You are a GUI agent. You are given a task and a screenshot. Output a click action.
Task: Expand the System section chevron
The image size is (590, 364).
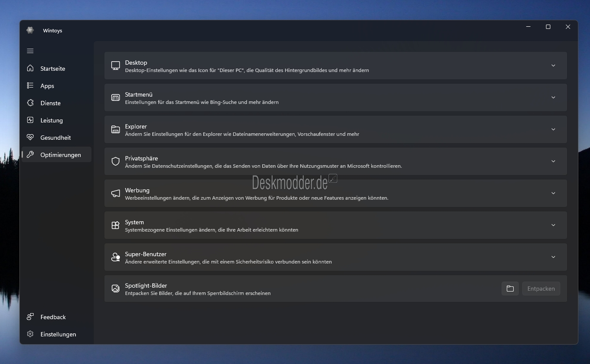[x=553, y=225]
